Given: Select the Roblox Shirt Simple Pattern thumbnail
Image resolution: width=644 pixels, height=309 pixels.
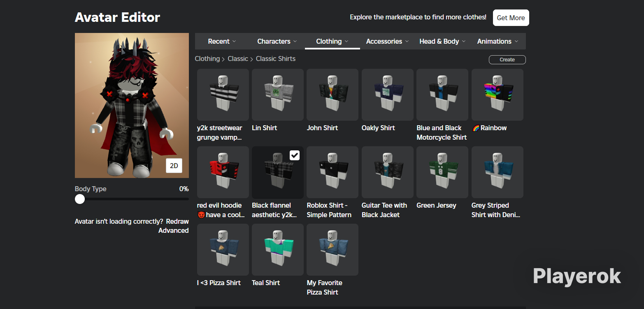Looking at the screenshot, I should 332,172.
